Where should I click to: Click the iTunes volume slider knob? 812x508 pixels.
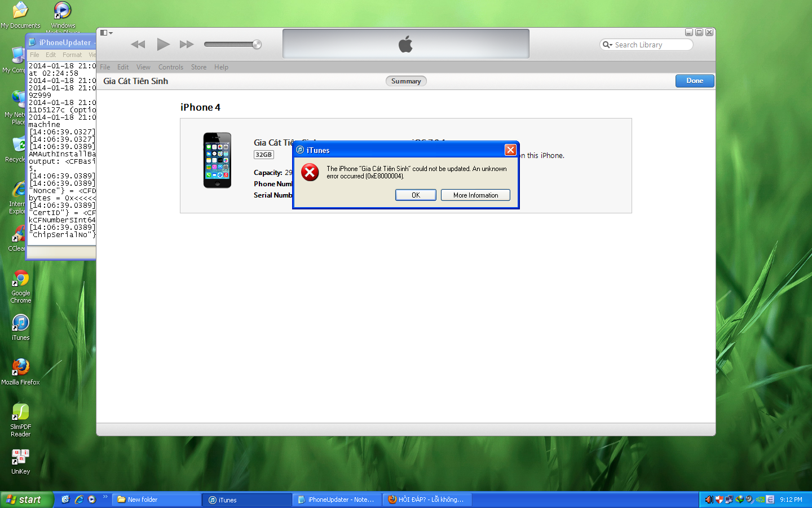257,44
